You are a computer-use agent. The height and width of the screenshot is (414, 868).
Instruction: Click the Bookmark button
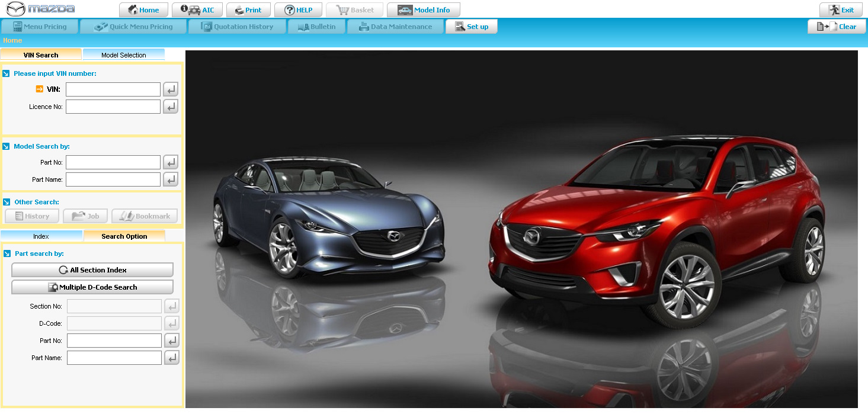(145, 216)
